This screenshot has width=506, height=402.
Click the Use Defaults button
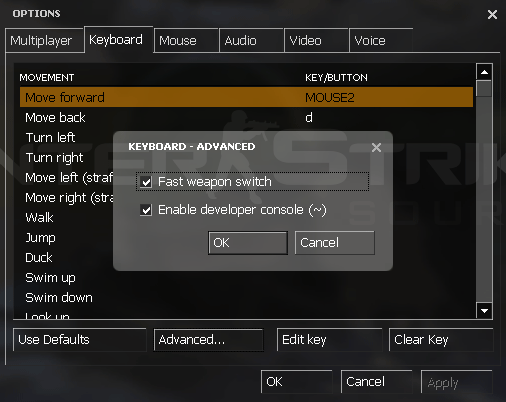tap(80, 340)
